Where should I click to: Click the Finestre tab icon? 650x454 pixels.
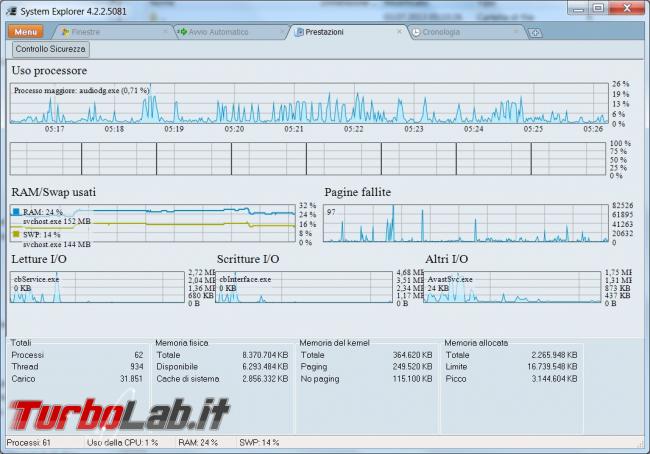point(65,32)
